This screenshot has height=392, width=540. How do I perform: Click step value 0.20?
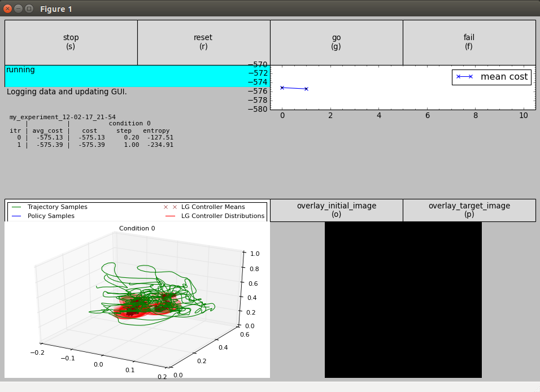[132, 137]
